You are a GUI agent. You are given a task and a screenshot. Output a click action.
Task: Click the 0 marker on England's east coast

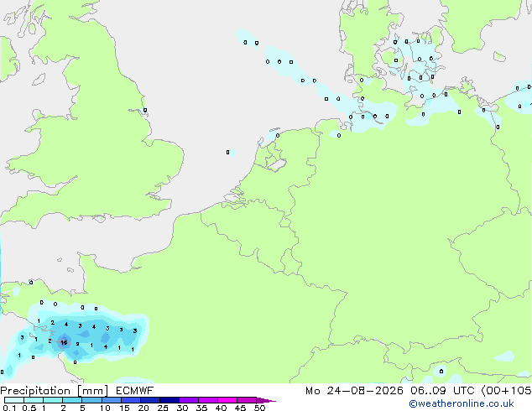145,110
